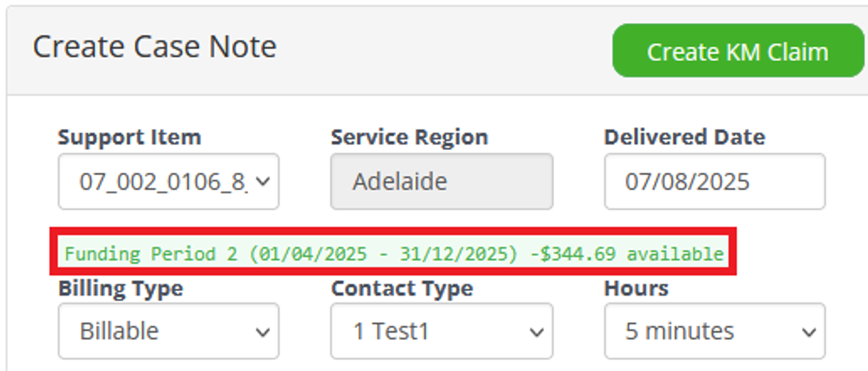Click the Service Region field showing Adelaide
This screenshot has height=371, width=868.
(441, 181)
